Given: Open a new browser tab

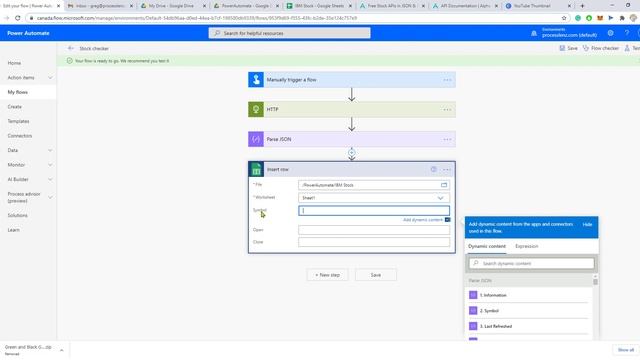Looking at the screenshot, I should 582,6.
